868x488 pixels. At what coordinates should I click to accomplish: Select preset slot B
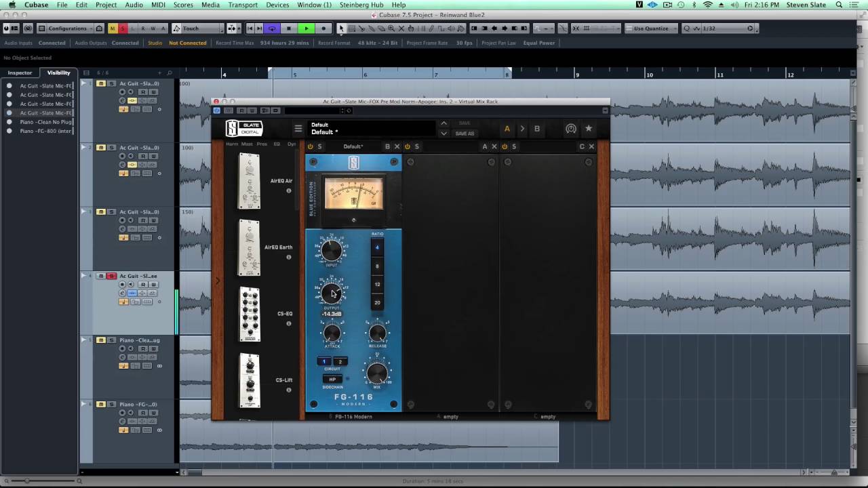pyautogui.click(x=537, y=129)
